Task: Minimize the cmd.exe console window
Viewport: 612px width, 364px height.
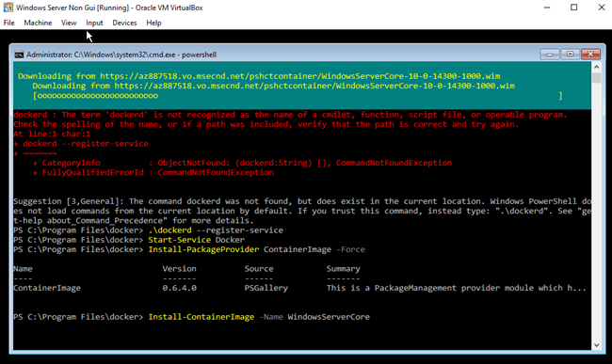Action: (550, 54)
